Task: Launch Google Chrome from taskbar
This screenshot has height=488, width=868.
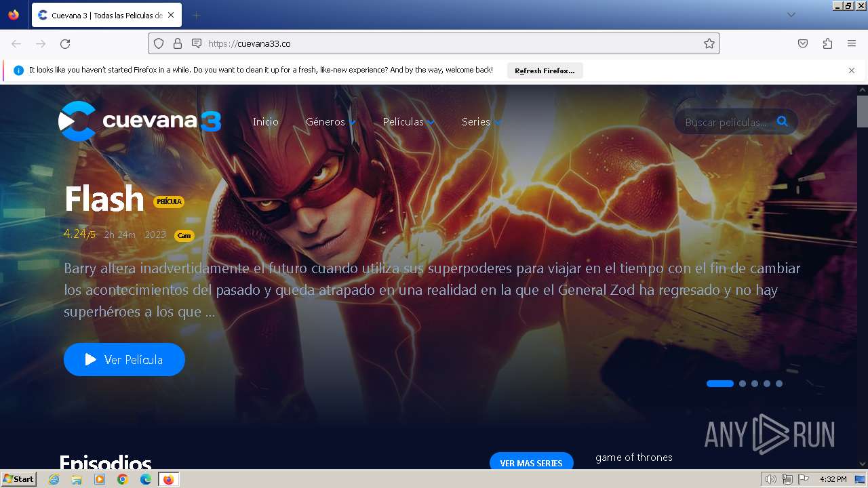Action: coord(123,479)
